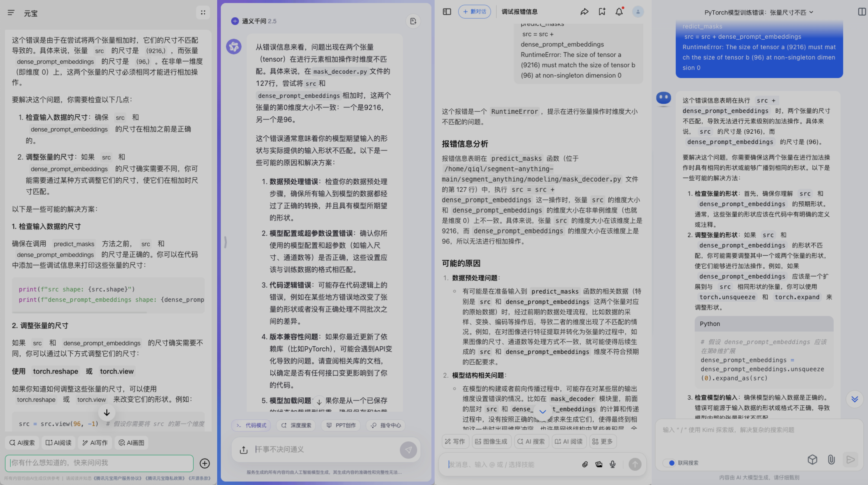Focus the 元宝 message input field
868x485 pixels.
coord(99,463)
